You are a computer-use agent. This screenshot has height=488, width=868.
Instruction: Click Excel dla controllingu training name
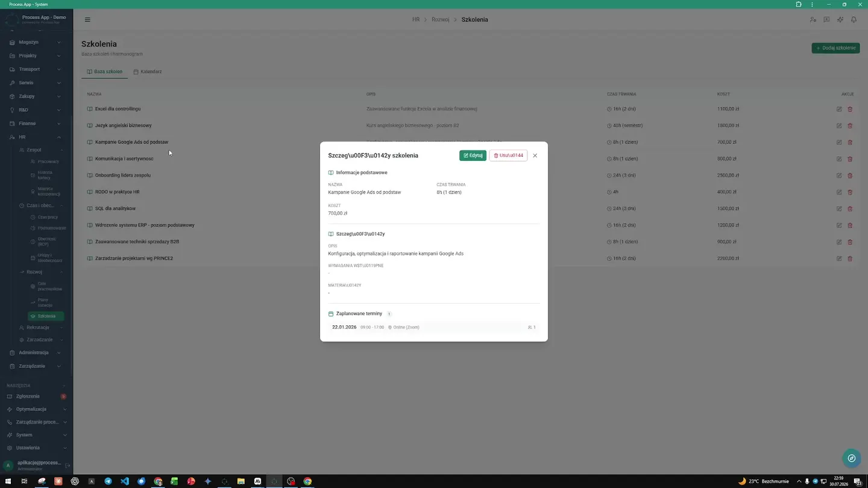tap(118, 109)
